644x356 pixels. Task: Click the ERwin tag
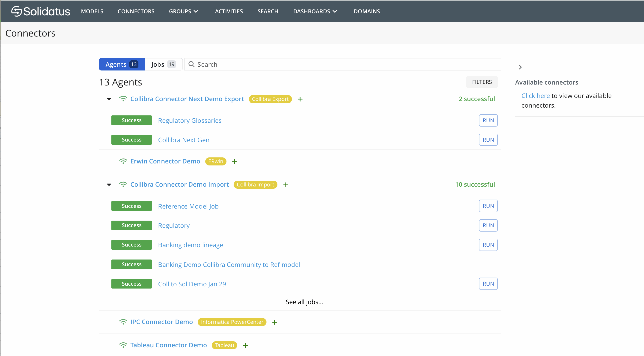pyautogui.click(x=216, y=162)
